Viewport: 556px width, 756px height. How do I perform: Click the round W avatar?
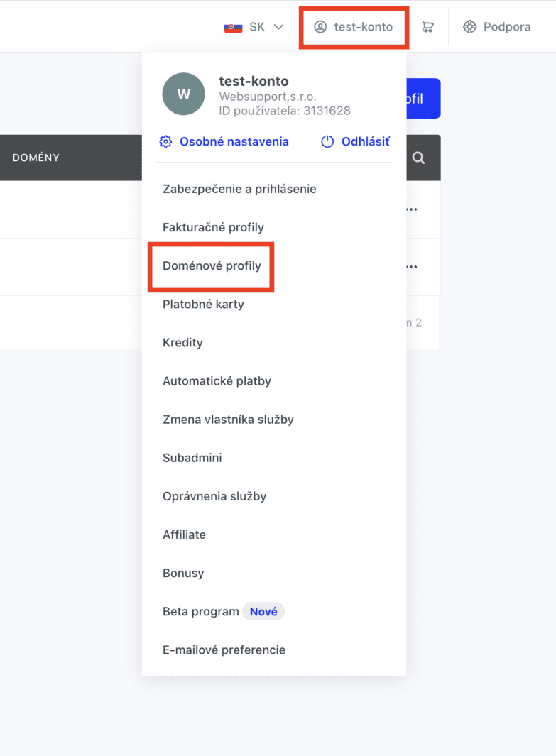pyautogui.click(x=183, y=94)
